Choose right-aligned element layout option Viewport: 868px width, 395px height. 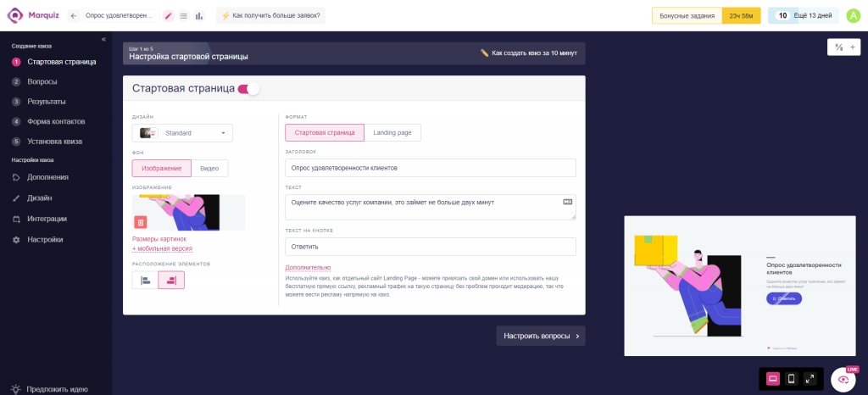(x=171, y=280)
